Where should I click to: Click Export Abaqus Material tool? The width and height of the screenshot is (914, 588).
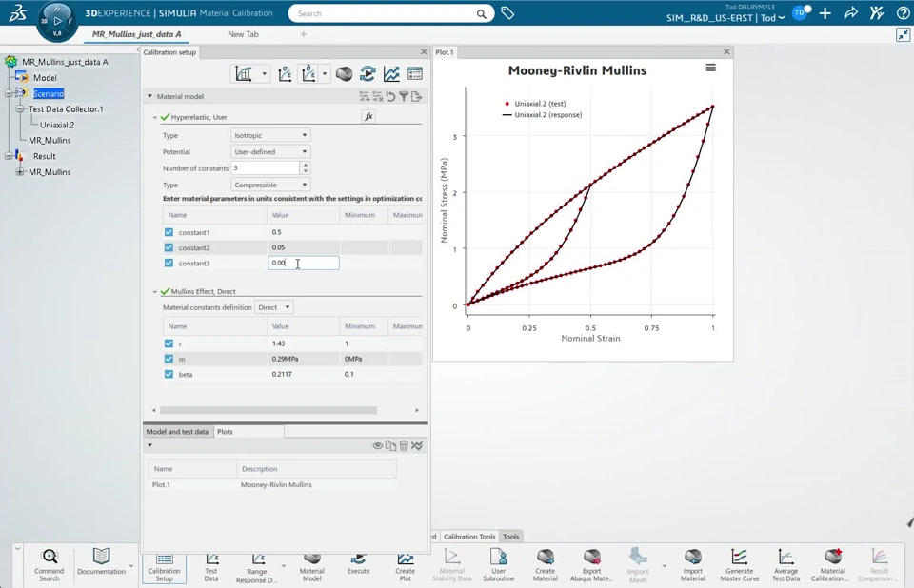591,565
